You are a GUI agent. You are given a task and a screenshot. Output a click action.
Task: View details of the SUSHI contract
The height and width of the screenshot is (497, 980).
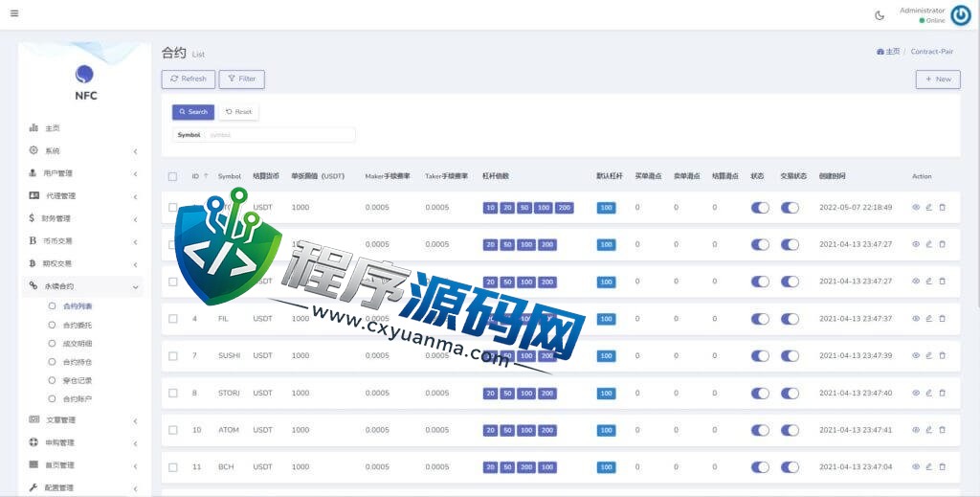(x=916, y=355)
